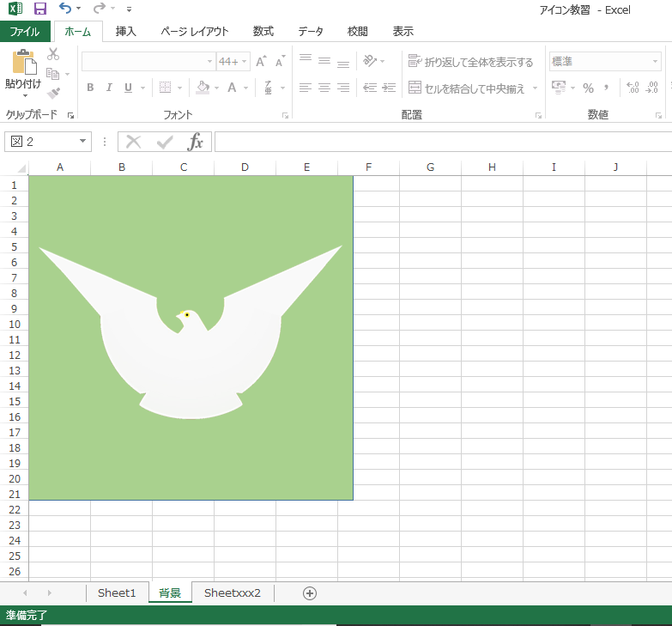The height and width of the screenshot is (626, 672).
Task: Open the Insert Function fx button
Action: click(x=196, y=142)
